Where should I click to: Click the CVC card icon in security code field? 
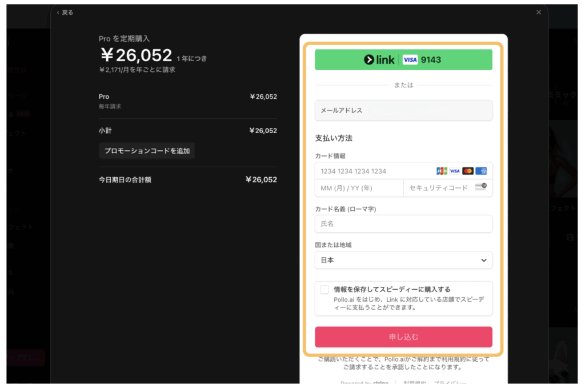pyautogui.click(x=480, y=187)
